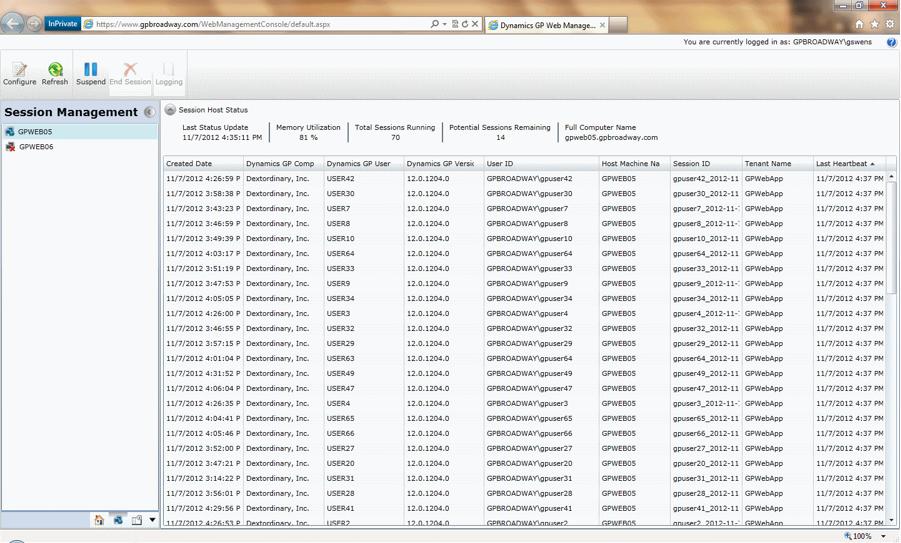This screenshot has height=543, width=901.
Task: Select the USER32 session row
Action: click(524, 329)
